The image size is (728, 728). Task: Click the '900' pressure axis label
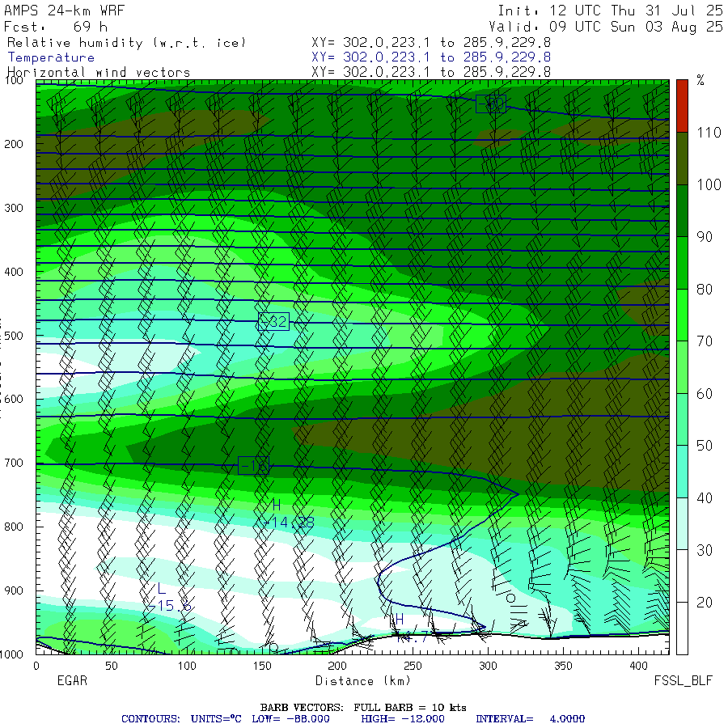(14, 590)
